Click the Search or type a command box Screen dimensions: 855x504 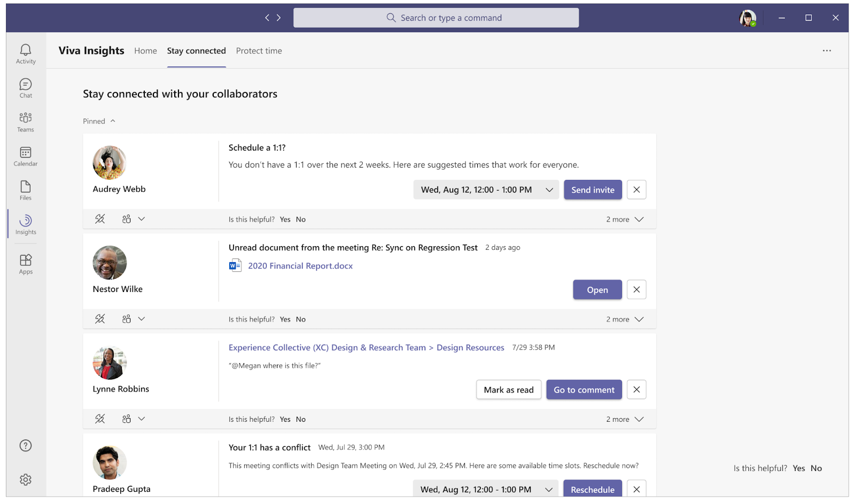click(x=436, y=18)
